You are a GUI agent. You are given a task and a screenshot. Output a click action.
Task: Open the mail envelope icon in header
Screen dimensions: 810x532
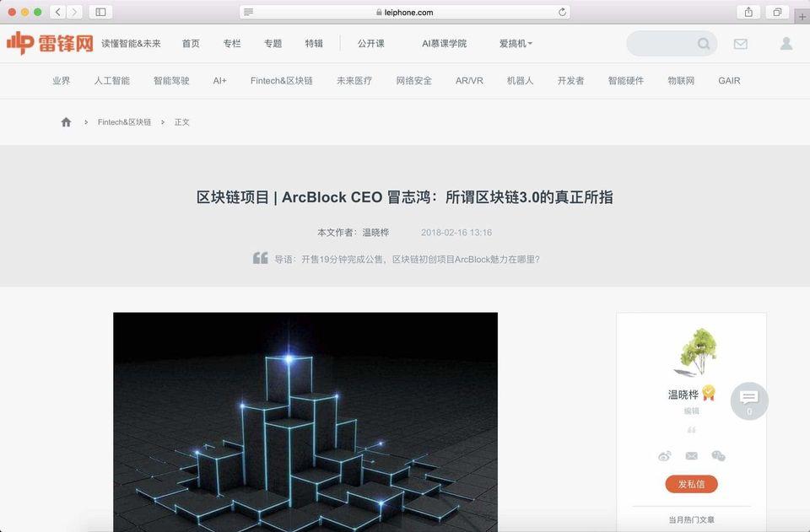[740, 44]
